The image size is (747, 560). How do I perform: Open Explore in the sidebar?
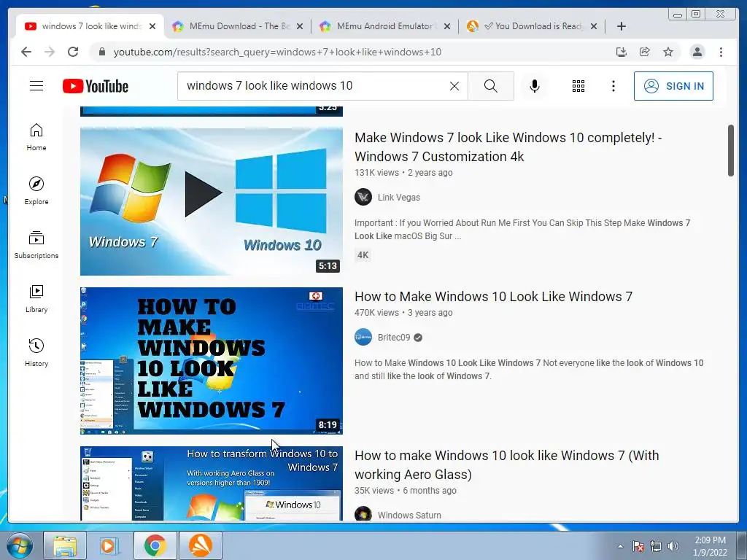36,191
